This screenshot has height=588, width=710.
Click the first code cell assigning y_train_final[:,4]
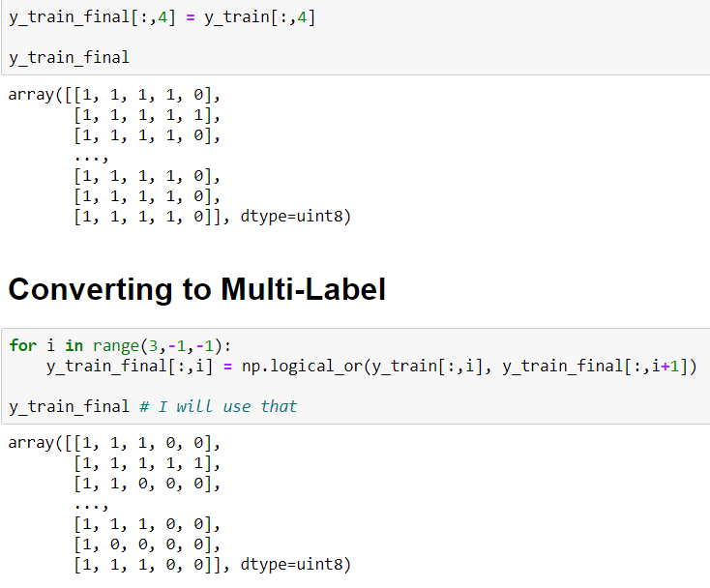[163, 18]
